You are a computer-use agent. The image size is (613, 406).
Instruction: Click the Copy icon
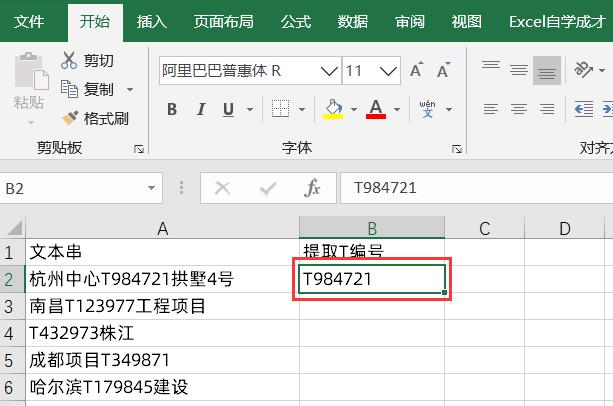click(69, 89)
